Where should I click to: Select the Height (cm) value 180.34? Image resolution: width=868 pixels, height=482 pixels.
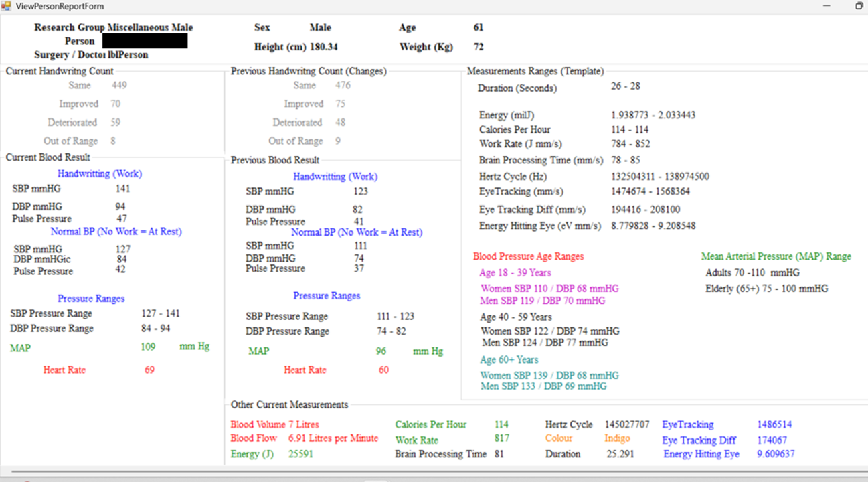pyautogui.click(x=324, y=47)
